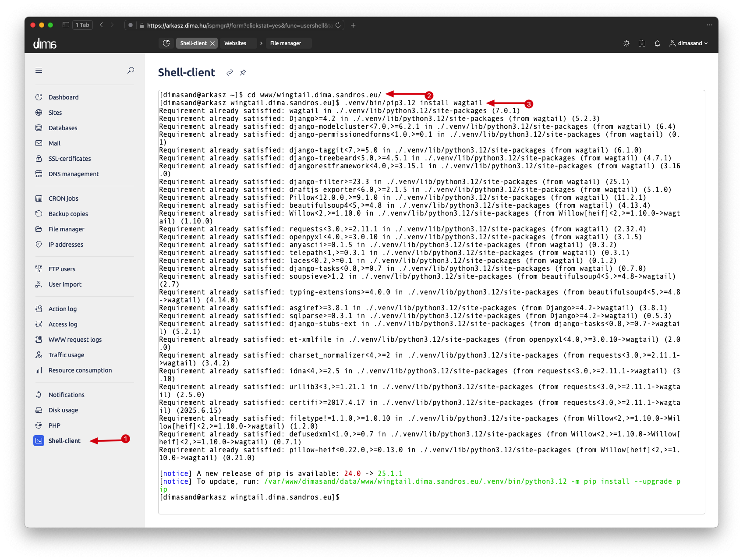Open browser tab overview dropdown
Image resolution: width=743 pixels, height=560 pixels.
coord(82,25)
